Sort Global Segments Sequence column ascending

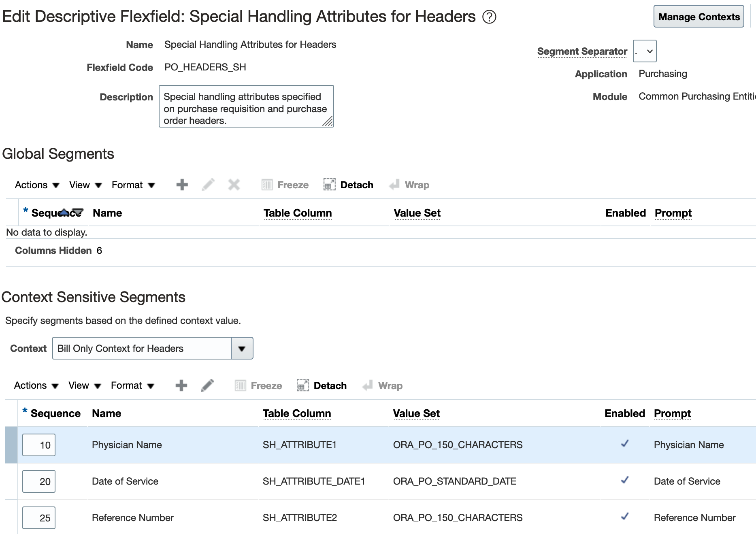tap(64, 211)
